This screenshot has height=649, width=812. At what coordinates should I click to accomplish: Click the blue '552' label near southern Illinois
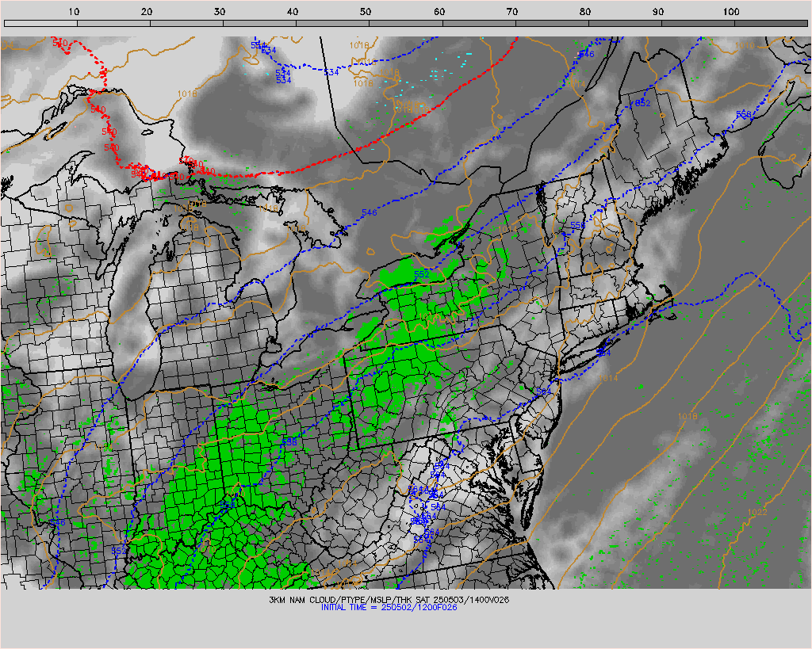click(119, 551)
